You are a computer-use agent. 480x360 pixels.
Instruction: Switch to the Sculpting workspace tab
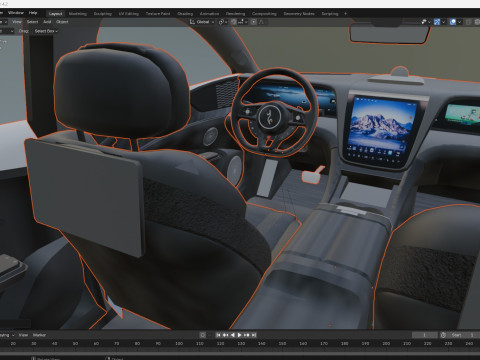point(102,14)
